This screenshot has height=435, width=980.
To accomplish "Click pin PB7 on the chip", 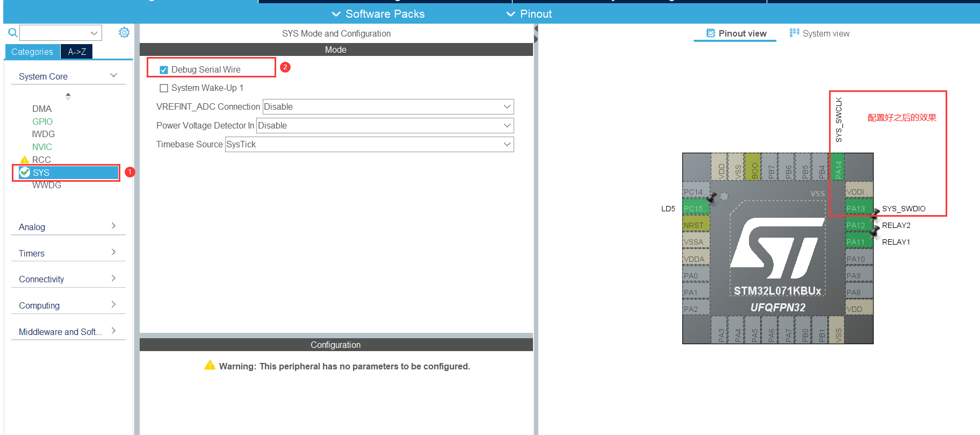I will tap(770, 167).
